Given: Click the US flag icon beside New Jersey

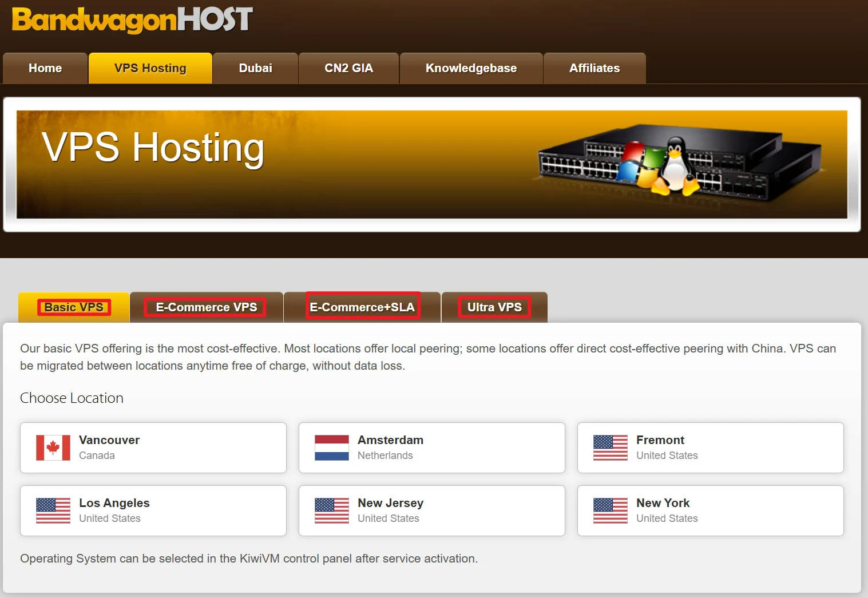Looking at the screenshot, I should (332, 510).
